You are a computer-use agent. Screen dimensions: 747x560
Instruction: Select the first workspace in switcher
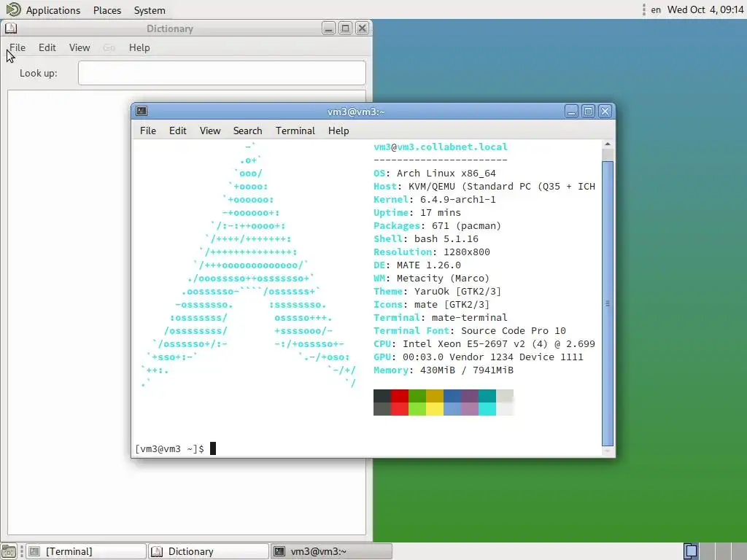(x=691, y=551)
